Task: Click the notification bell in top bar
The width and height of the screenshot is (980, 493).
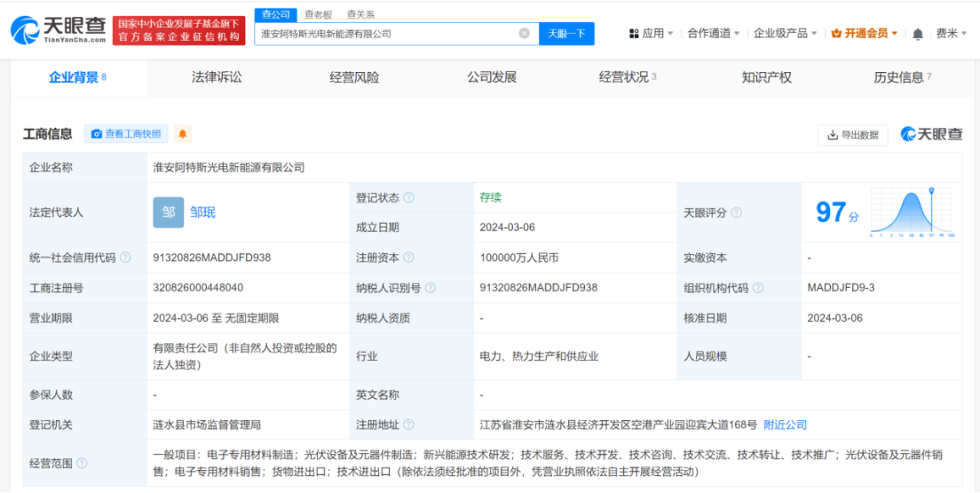Action: tap(917, 34)
